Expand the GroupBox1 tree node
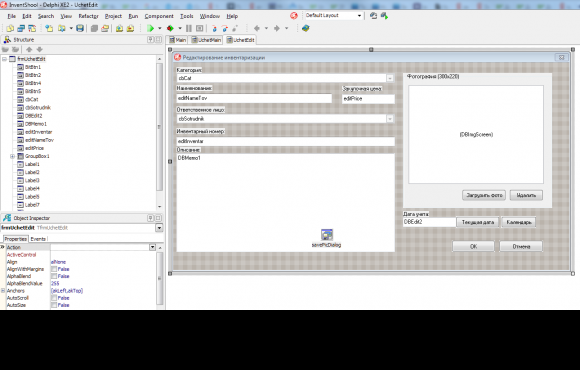580x370 pixels. tap(13, 156)
